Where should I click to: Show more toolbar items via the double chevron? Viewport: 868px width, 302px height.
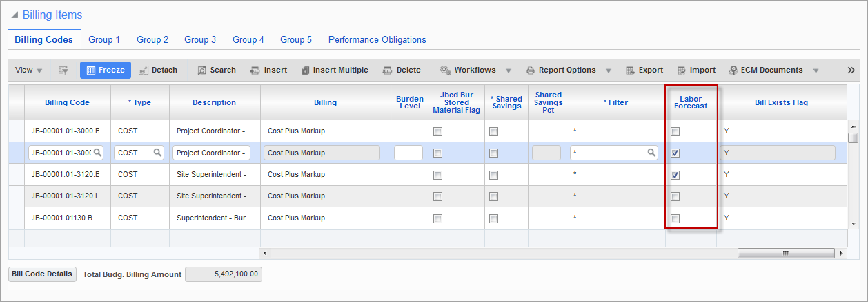click(x=851, y=70)
